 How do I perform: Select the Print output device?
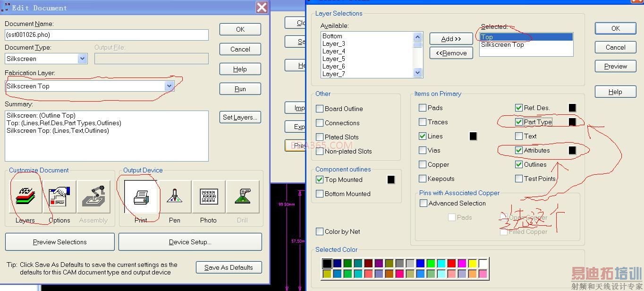pos(141,197)
